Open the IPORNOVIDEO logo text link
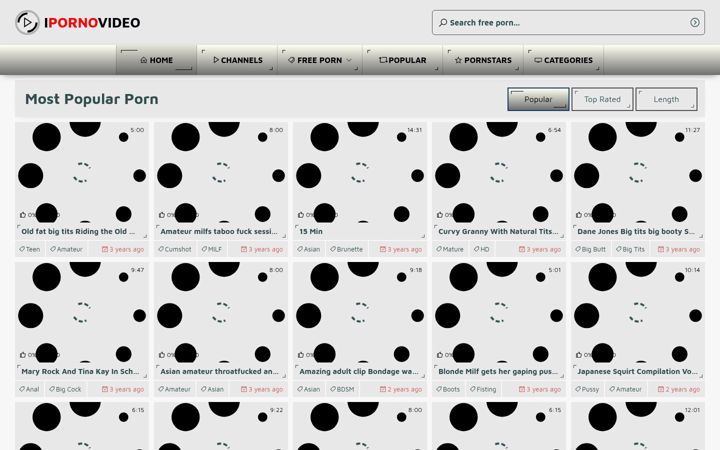The image size is (720, 450). 92,22
